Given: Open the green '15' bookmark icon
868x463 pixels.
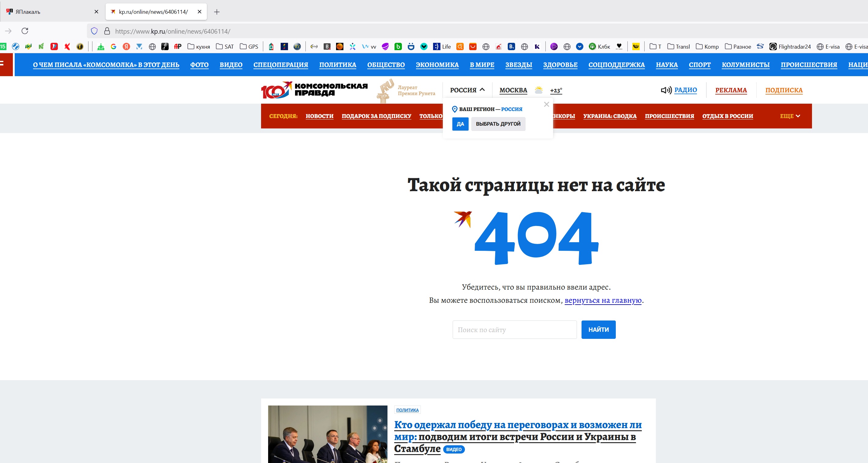Looking at the screenshot, I should click(x=3, y=46).
